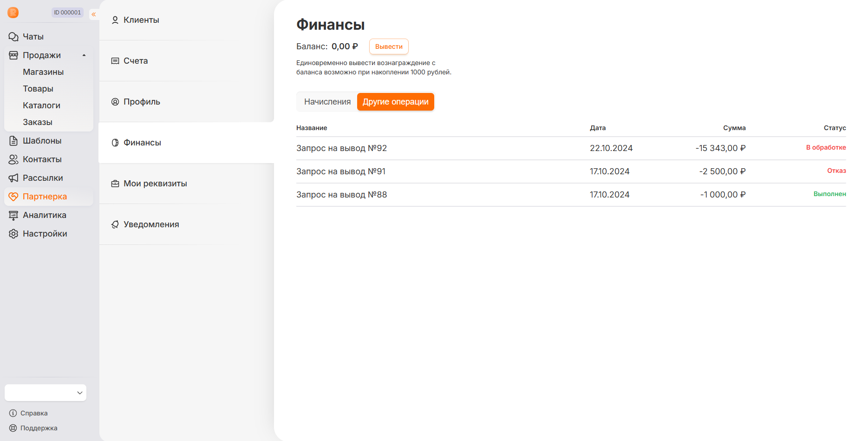Open Рассылки in the sidebar
868x441 pixels.
tap(43, 178)
